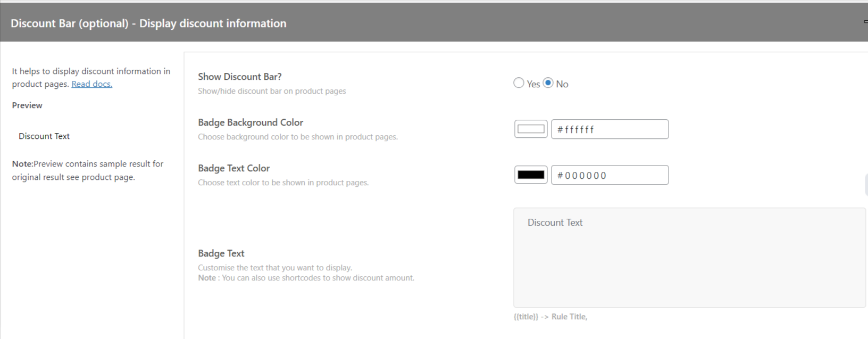
Task: Click the Discount Text preview badge
Action: (x=44, y=136)
